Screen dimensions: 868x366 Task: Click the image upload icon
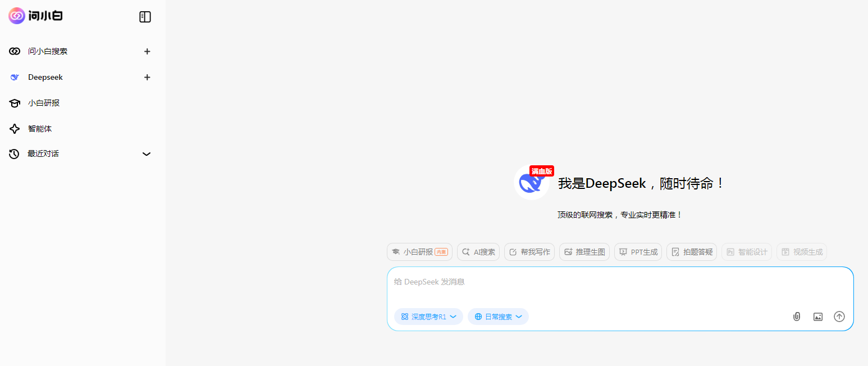(x=818, y=317)
